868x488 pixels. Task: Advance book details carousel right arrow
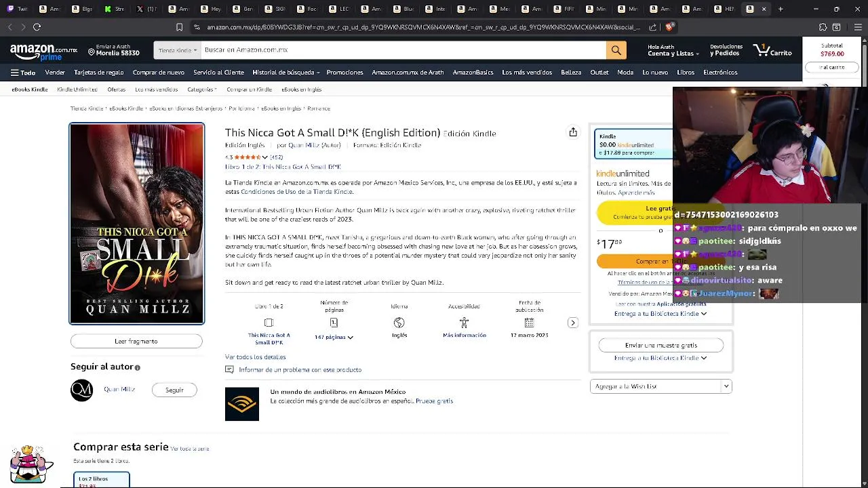[x=573, y=323]
